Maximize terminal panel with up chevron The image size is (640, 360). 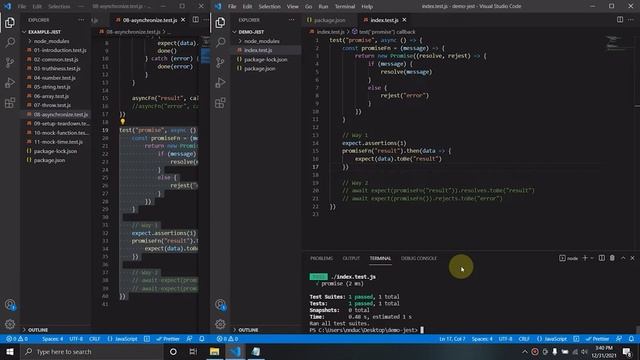(x=623, y=258)
